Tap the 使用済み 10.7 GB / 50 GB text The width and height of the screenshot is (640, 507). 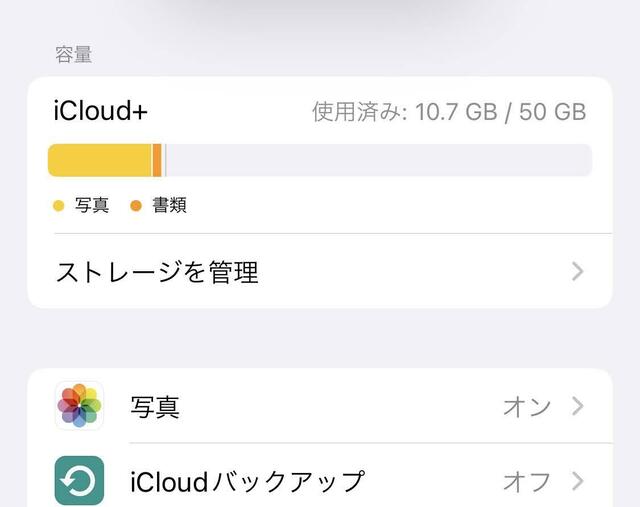coord(449,112)
